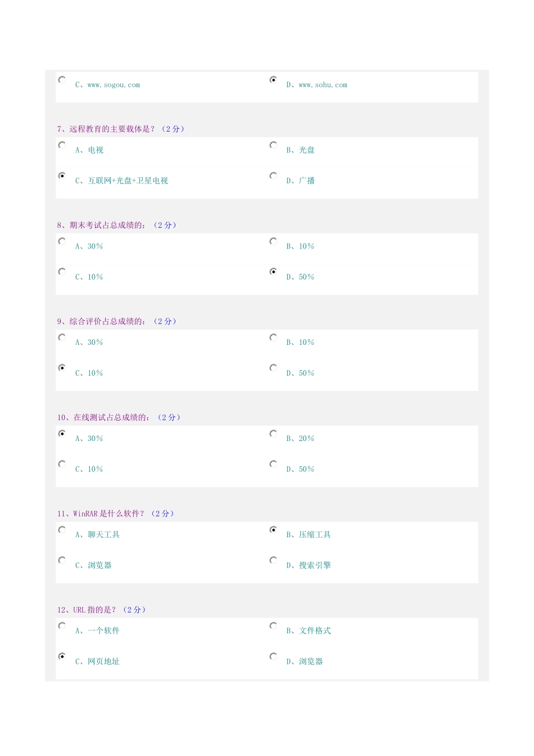Choose 压缩工具 radio button

pos(273,530)
